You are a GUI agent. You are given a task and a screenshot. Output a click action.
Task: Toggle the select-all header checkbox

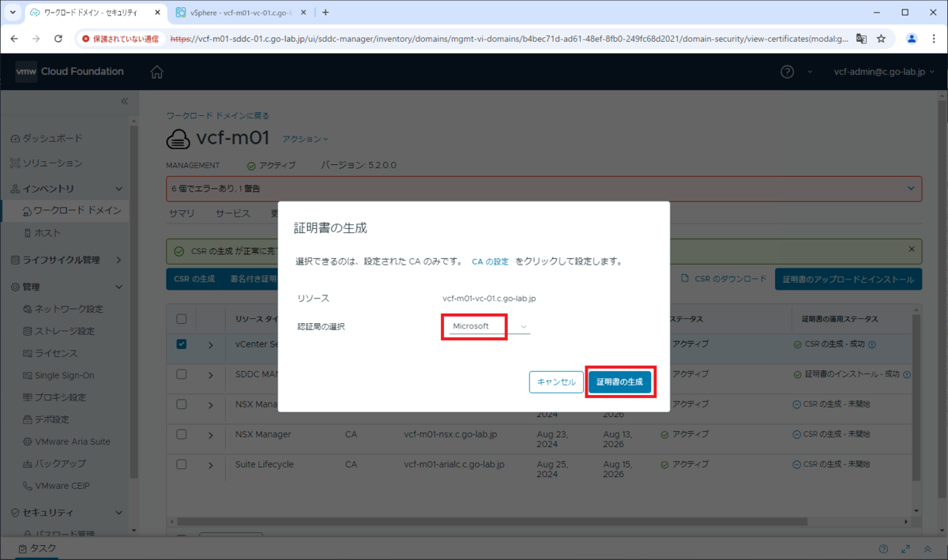(x=182, y=319)
